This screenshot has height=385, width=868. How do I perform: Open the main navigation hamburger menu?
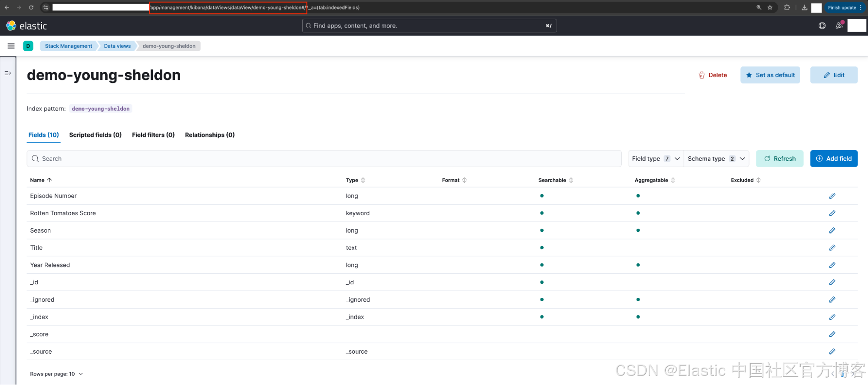coord(11,46)
